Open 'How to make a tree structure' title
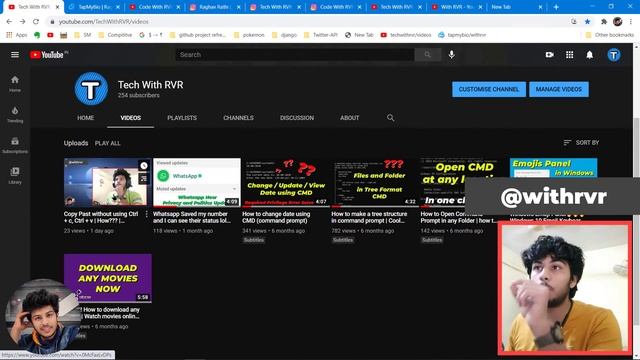This screenshot has width=640, height=360. tap(369, 217)
